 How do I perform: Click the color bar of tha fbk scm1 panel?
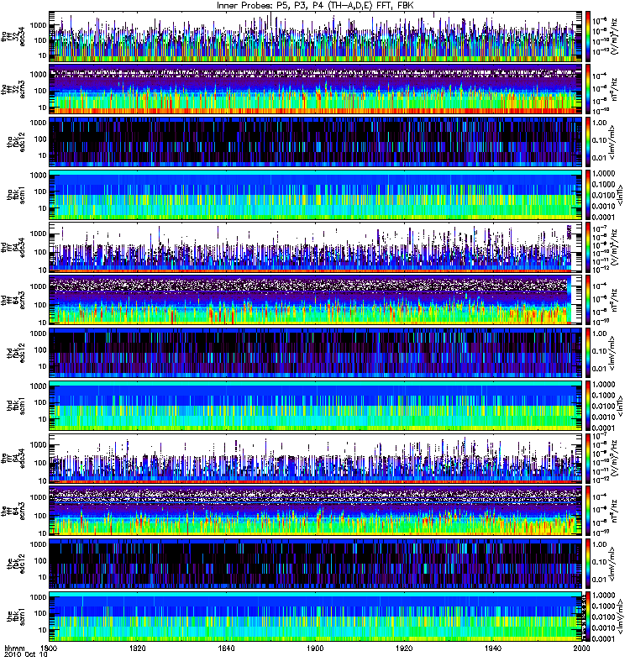587,195
